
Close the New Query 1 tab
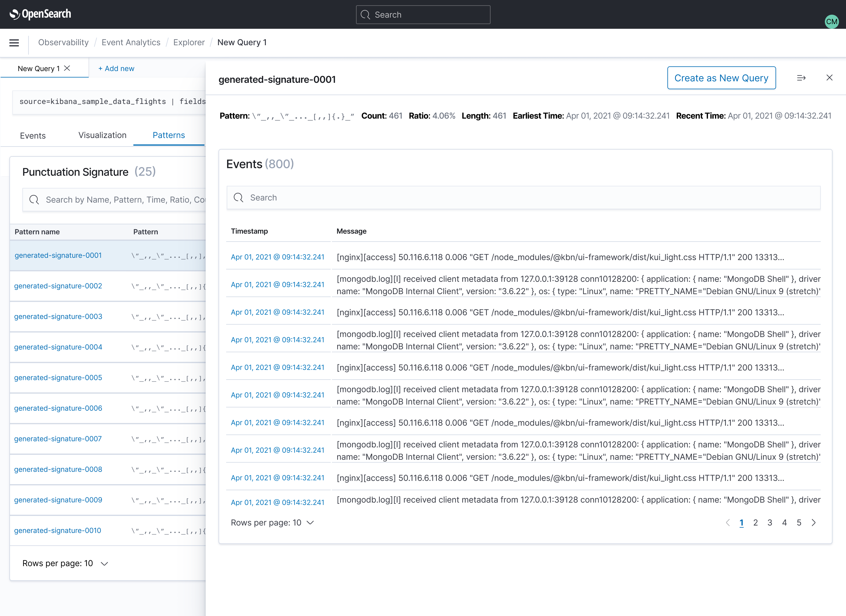[x=67, y=68]
